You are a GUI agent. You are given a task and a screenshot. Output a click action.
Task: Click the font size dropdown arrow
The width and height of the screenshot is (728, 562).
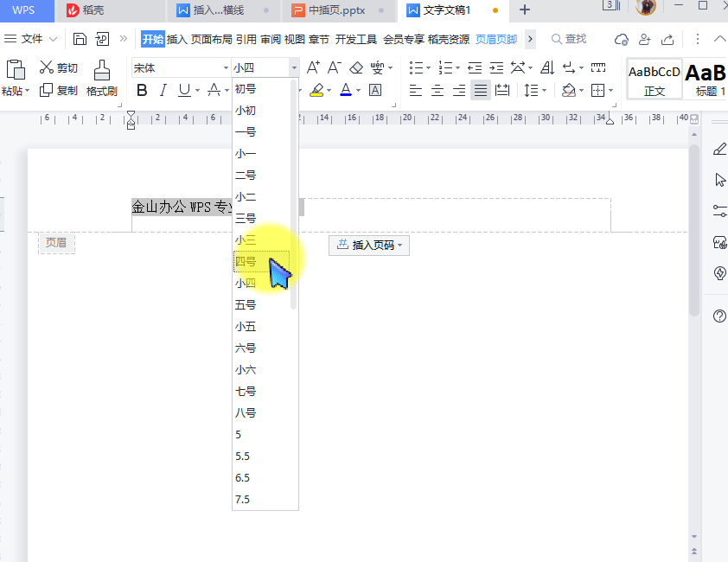[294, 68]
